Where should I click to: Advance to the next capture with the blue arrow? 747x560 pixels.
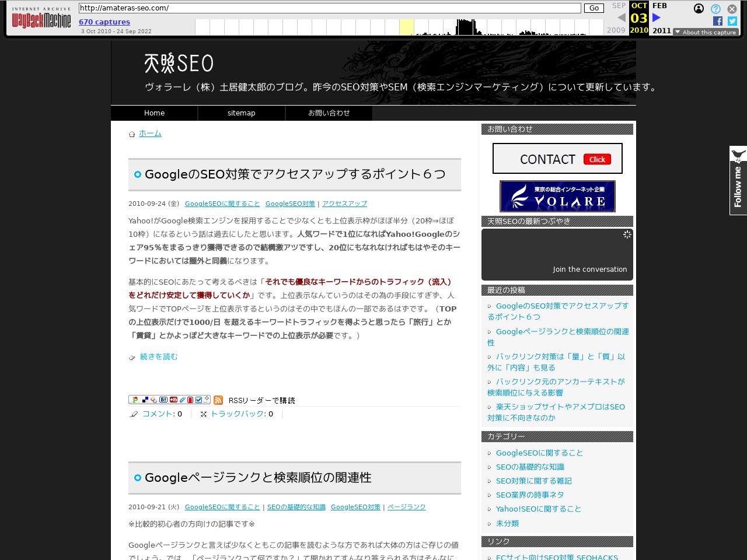656,17
